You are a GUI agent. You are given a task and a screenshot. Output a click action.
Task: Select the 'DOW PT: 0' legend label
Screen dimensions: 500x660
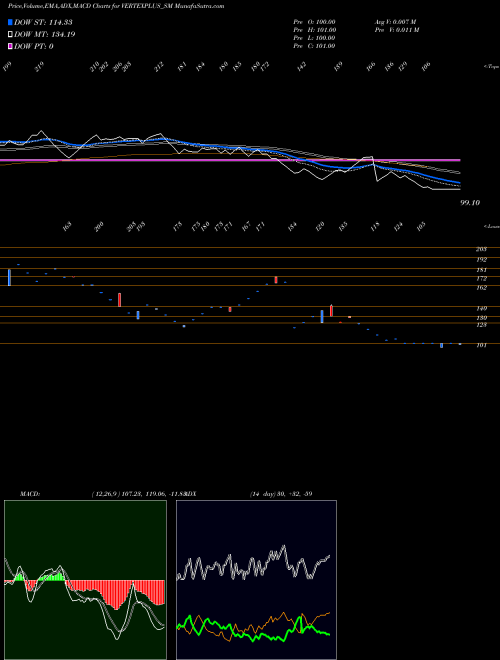coord(34,46)
